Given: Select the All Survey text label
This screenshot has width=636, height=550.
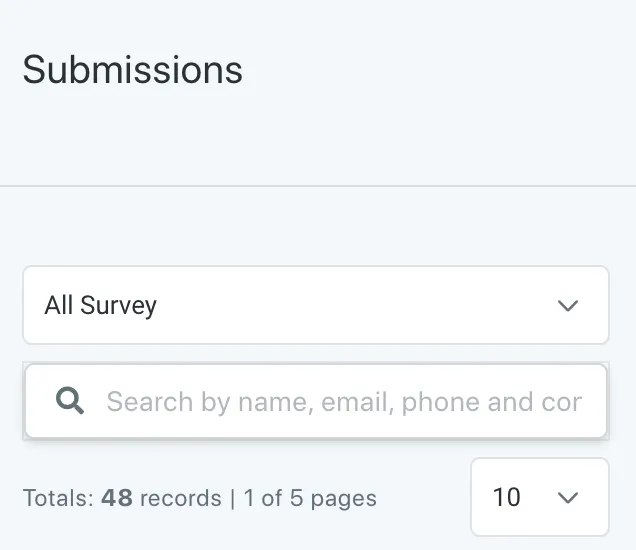Looking at the screenshot, I should pyautogui.click(x=101, y=305).
